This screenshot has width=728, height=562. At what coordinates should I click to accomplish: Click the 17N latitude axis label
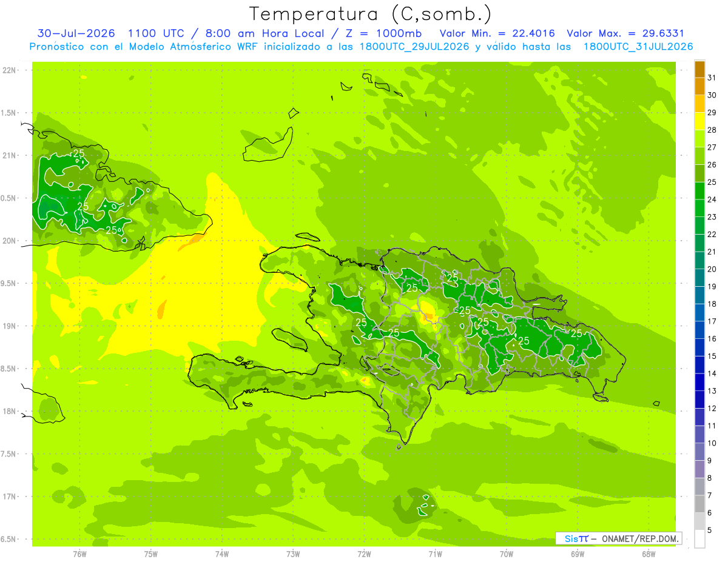click(10, 497)
